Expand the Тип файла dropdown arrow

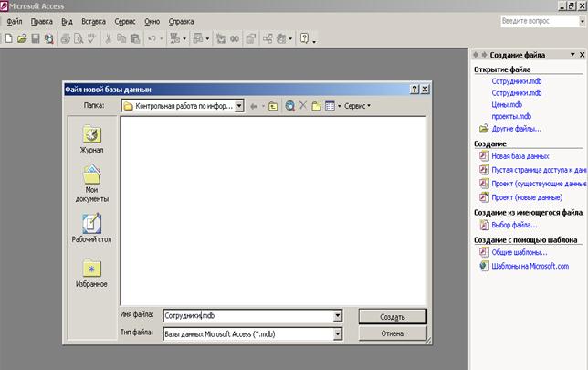[x=338, y=333]
